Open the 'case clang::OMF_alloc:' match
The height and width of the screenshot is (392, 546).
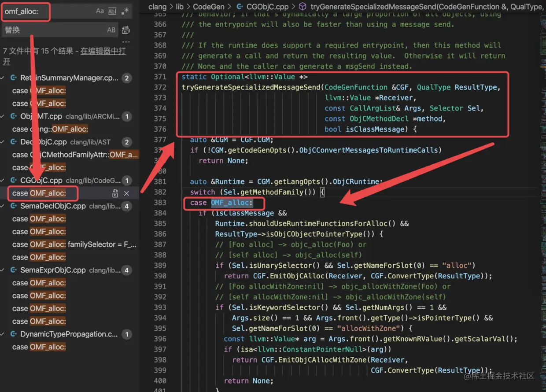pos(50,129)
